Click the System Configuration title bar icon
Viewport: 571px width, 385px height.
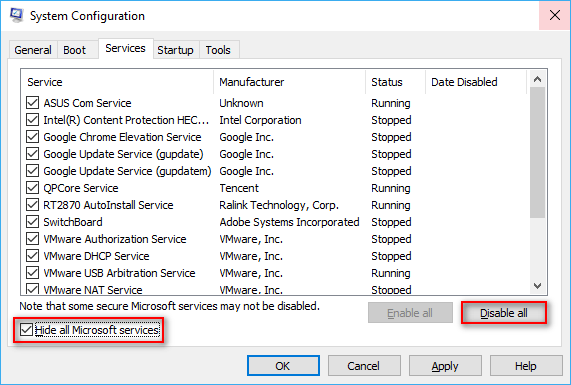(x=16, y=15)
